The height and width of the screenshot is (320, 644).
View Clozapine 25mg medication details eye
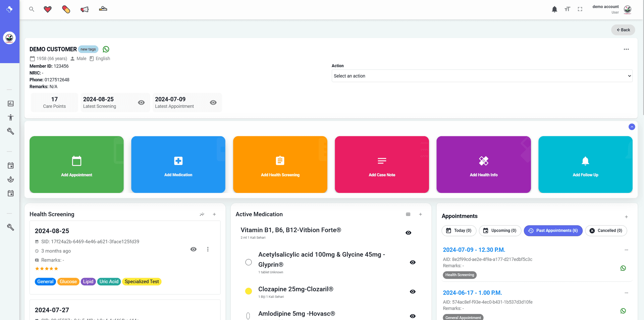click(x=413, y=291)
